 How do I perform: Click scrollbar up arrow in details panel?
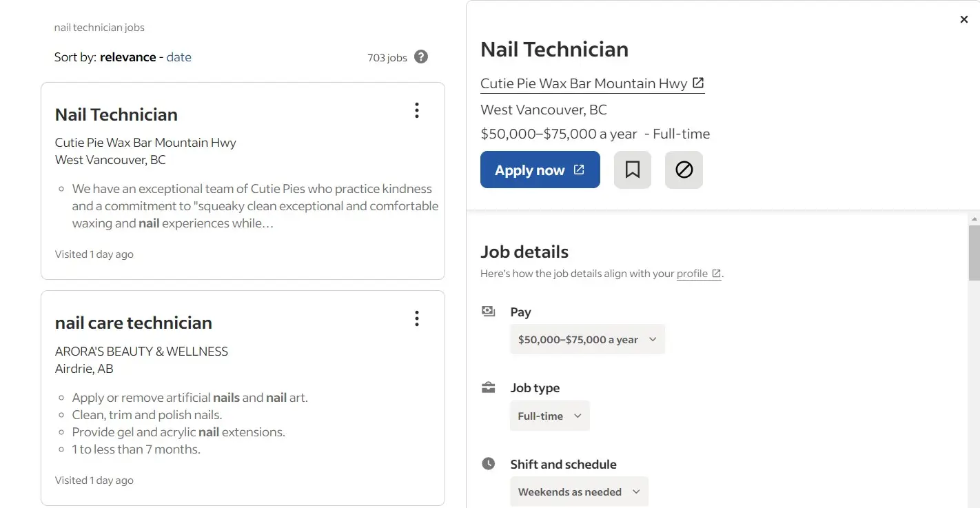click(974, 219)
